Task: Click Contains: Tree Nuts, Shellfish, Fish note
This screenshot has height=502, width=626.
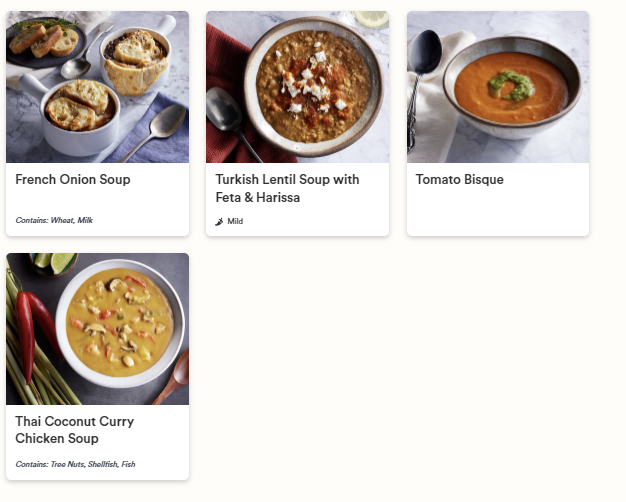Action: coord(75,464)
